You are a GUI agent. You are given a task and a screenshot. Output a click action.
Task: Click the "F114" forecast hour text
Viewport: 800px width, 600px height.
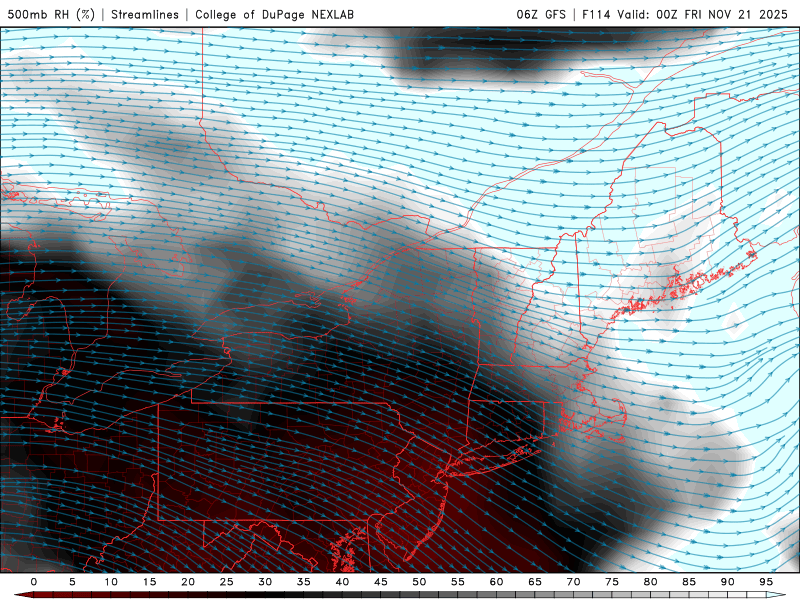click(596, 14)
